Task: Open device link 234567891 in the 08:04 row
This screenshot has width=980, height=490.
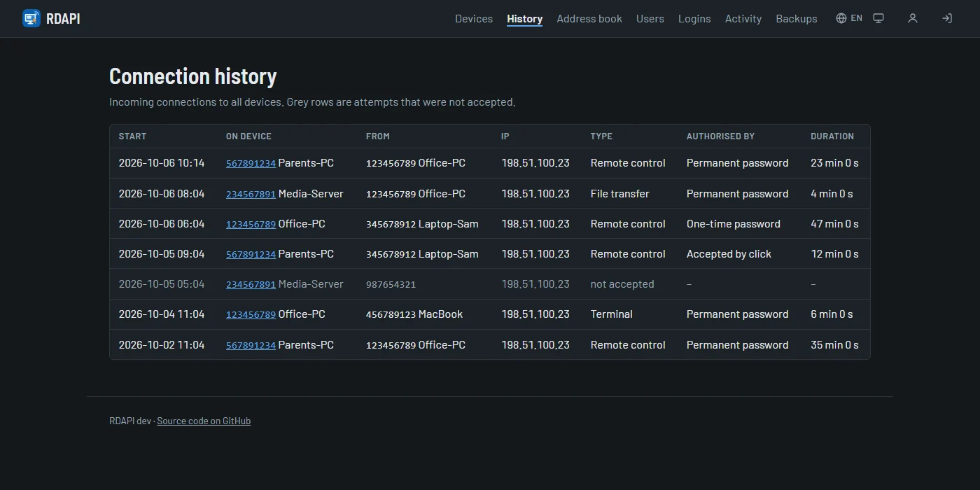Action: 251,194
